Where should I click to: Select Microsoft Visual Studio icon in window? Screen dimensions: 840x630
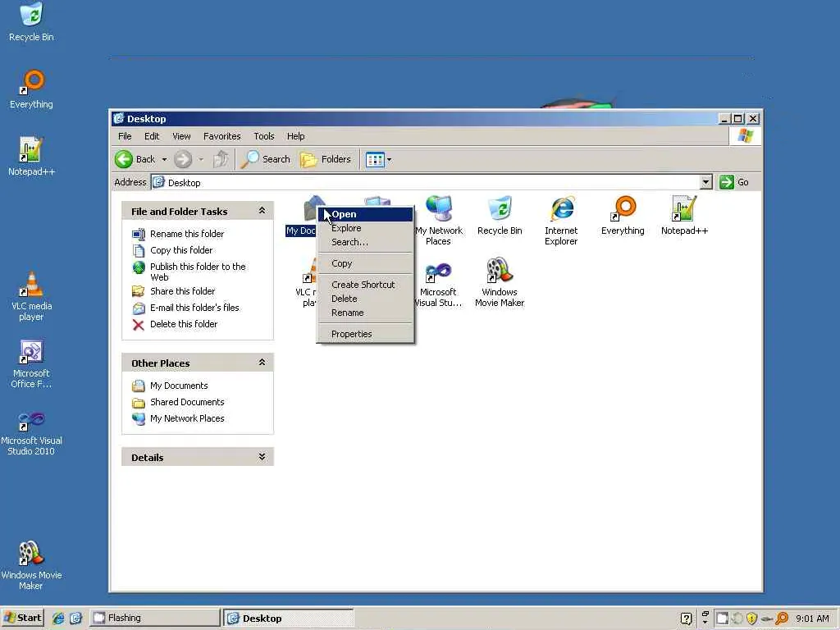click(x=438, y=284)
